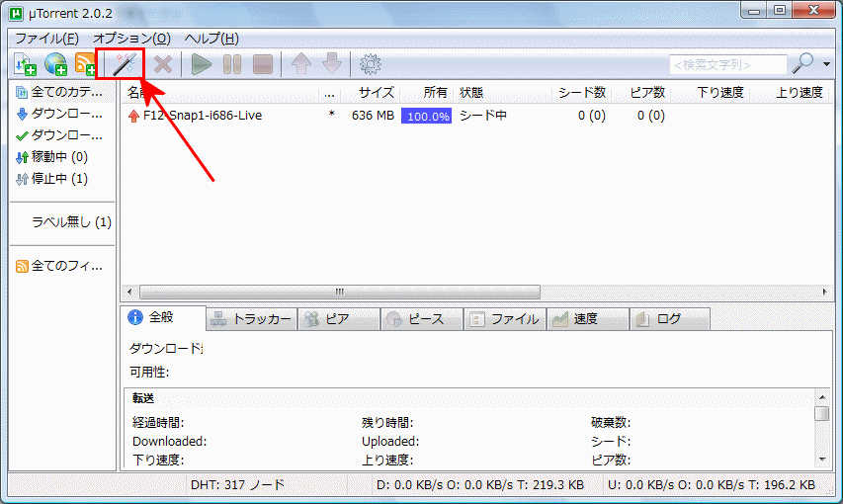Click the Add Torrent toolbar icon
843x504 pixels.
[x=25, y=64]
